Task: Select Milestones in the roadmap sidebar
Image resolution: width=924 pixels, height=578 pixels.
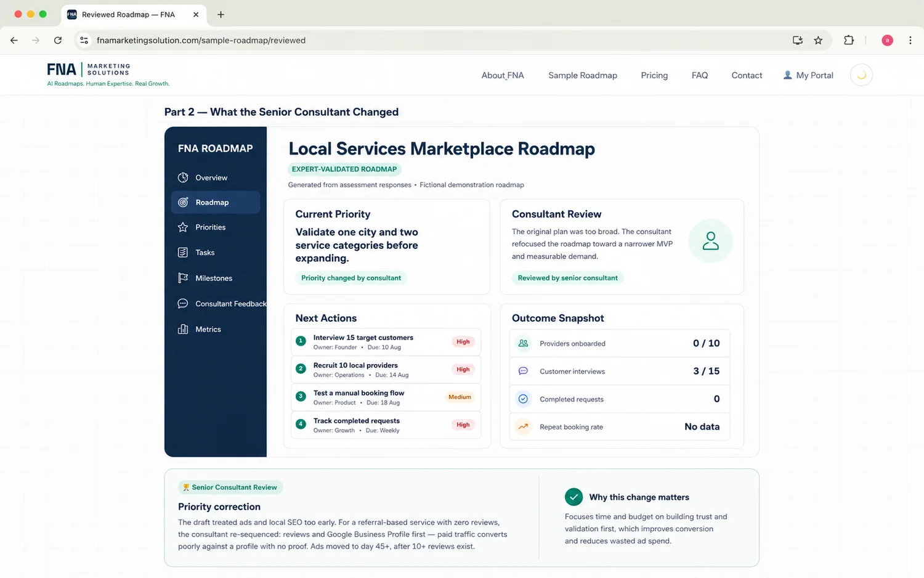Action: [x=216, y=278]
